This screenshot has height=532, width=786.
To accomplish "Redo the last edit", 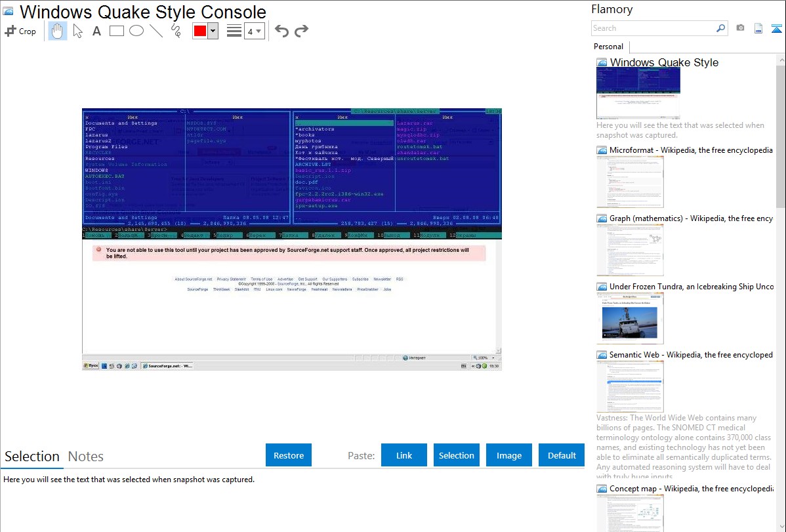I will click(x=301, y=31).
